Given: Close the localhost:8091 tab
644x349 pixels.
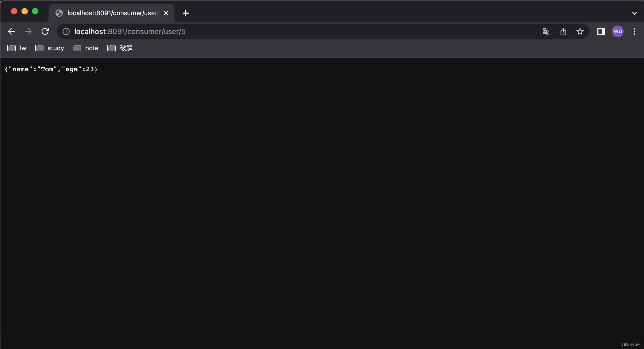Looking at the screenshot, I should click(x=166, y=13).
